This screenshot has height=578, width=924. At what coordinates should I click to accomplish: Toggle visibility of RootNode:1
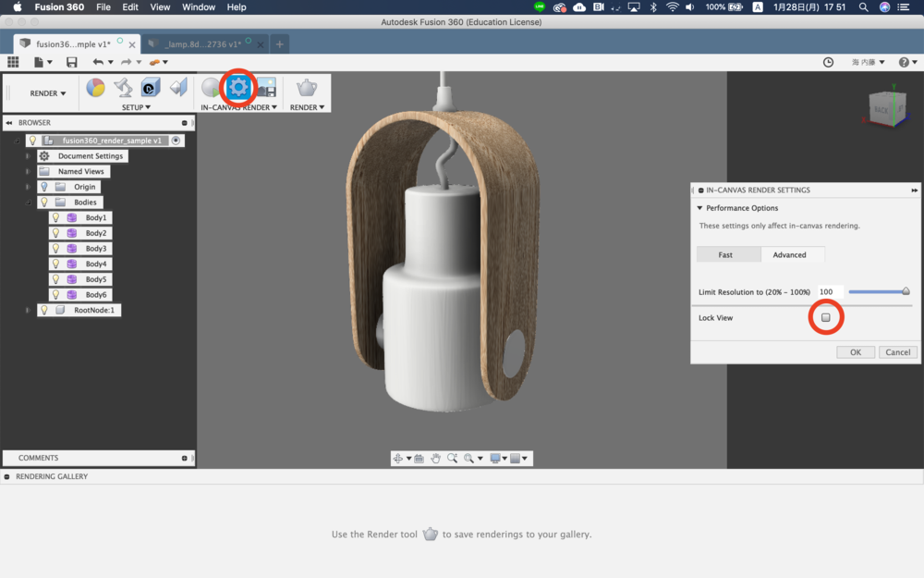click(x=44, y=310)
